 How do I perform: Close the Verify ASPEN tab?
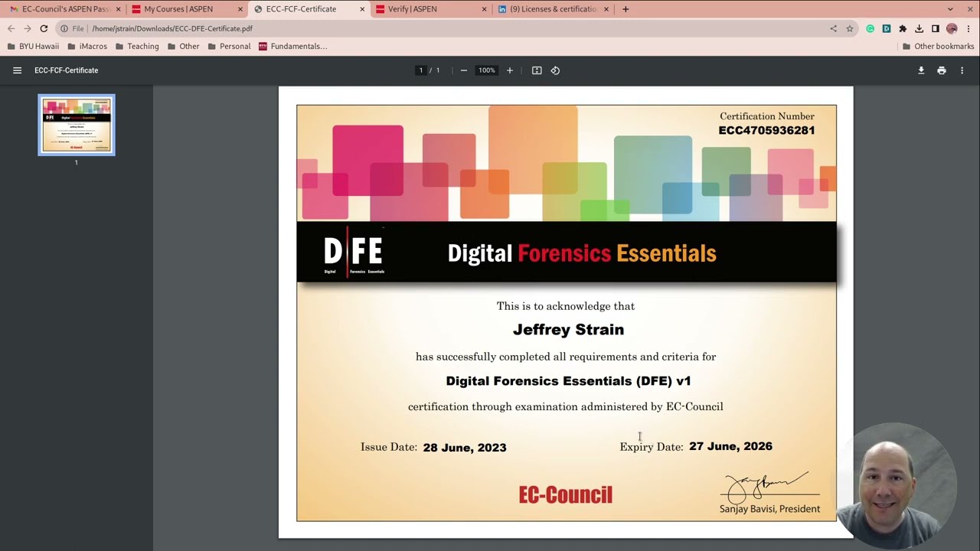pyautogui.click(x=484, y=9)
